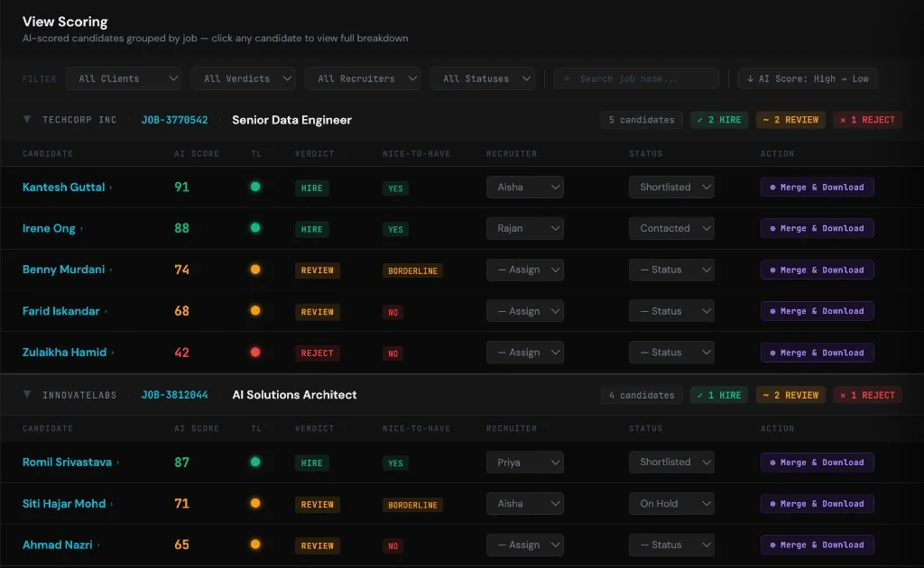Merge & Download for Romil Srivastava
The width and height of the screenshot is (924, 568).
817,462
